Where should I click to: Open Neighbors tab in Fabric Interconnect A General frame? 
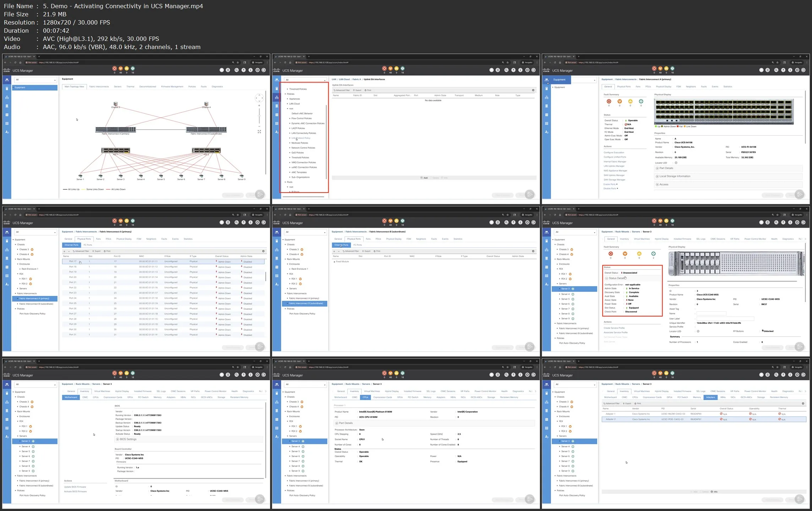pyautogui.click(x=691, y=87)
